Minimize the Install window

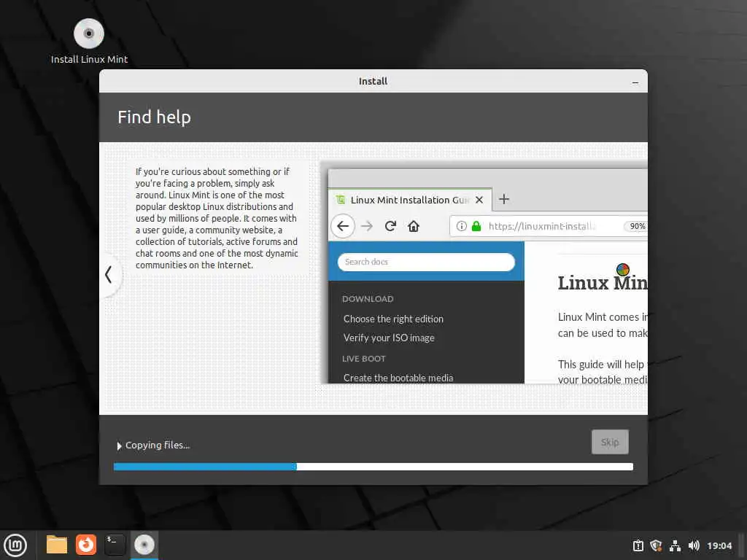[x=635, y=82]
